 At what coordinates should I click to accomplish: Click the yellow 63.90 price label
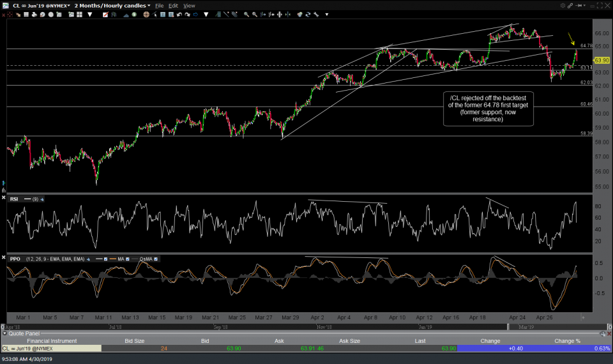point(602,60)
